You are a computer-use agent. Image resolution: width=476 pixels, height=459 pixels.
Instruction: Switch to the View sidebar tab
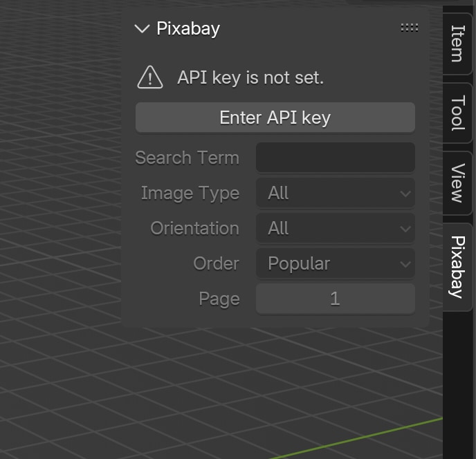457,183
